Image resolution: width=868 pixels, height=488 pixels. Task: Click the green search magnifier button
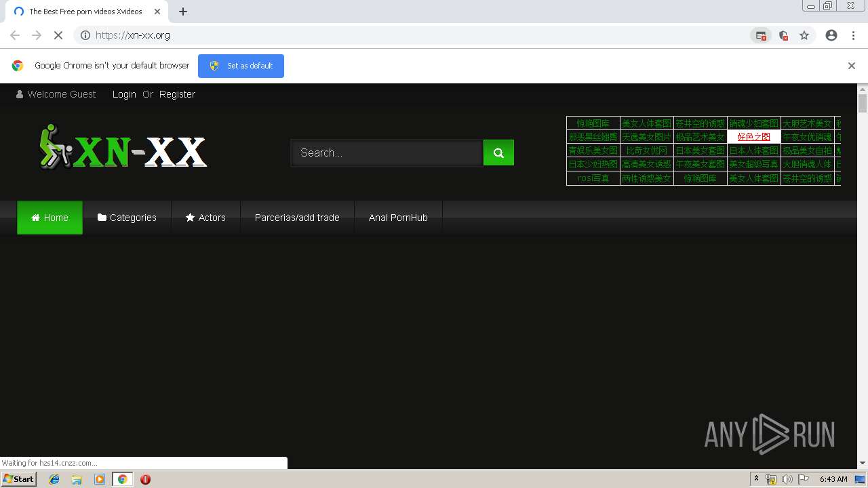click(x=498, y=152)
